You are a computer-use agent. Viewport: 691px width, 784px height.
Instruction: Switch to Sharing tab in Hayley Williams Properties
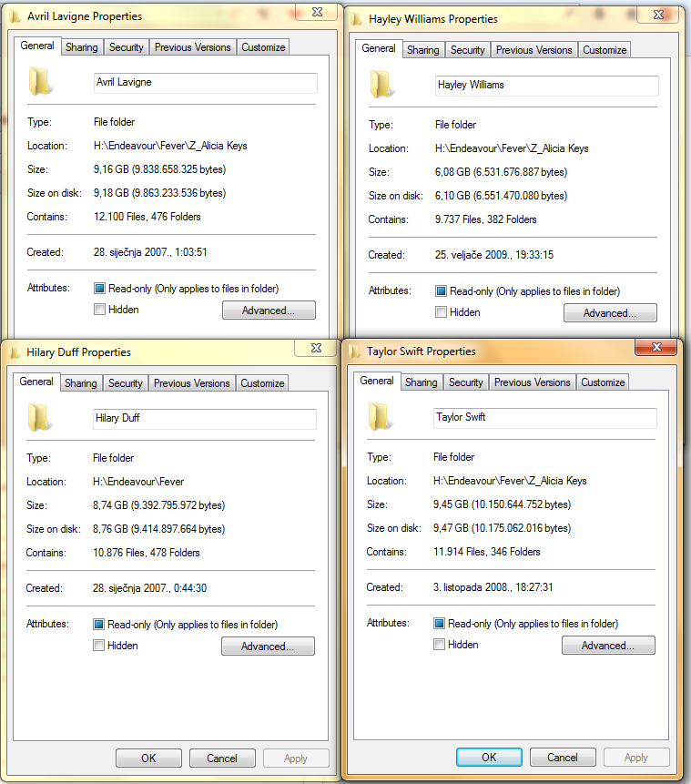point(423,50)
